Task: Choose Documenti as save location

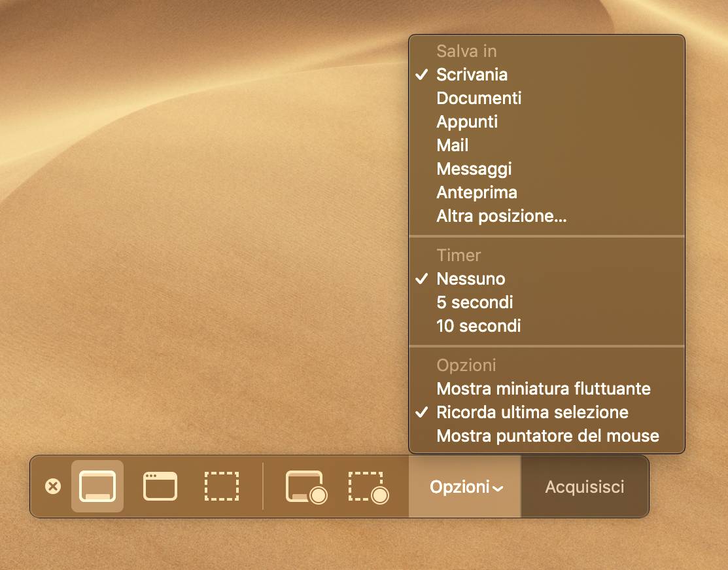Action: [546, 98]
